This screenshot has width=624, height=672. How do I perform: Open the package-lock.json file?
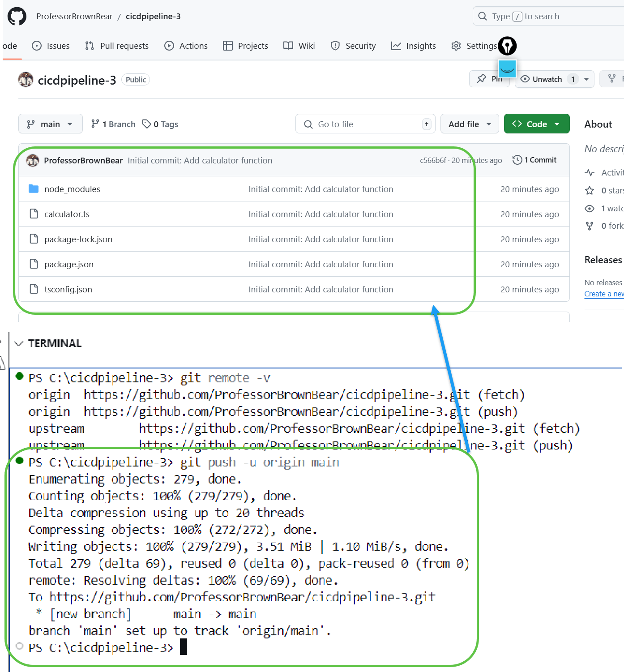(x=78, y=239)
